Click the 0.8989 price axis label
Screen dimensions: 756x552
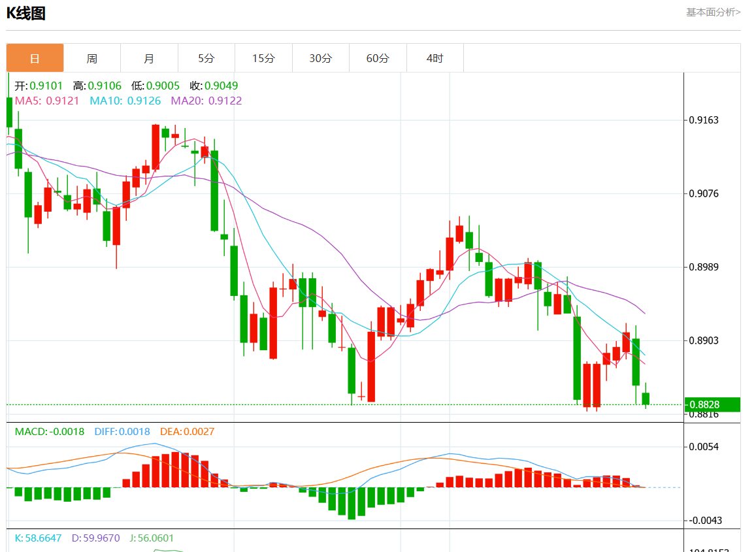coord(704,267)
